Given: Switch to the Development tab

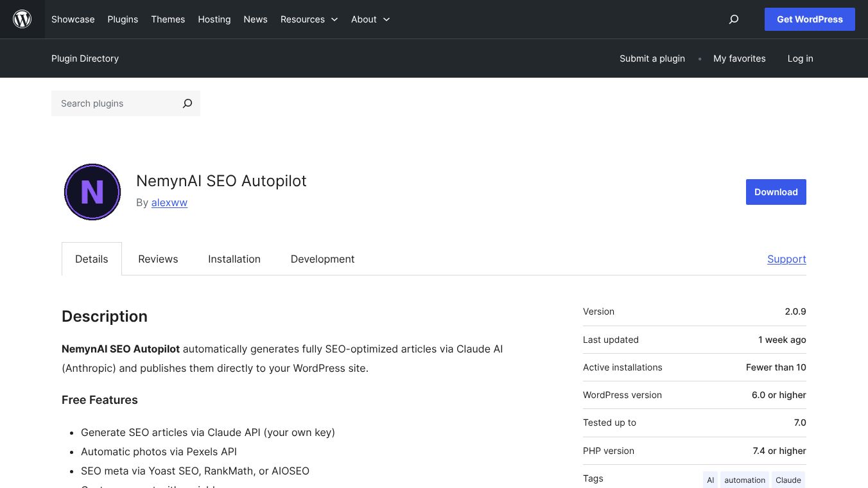Looking at the screenshot, I should (x=322, y=259).
